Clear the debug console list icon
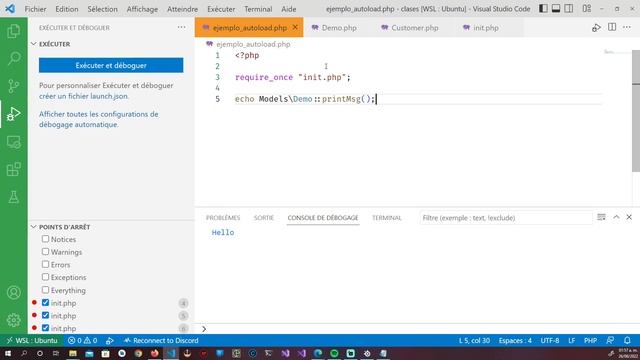 pos(601,217)
